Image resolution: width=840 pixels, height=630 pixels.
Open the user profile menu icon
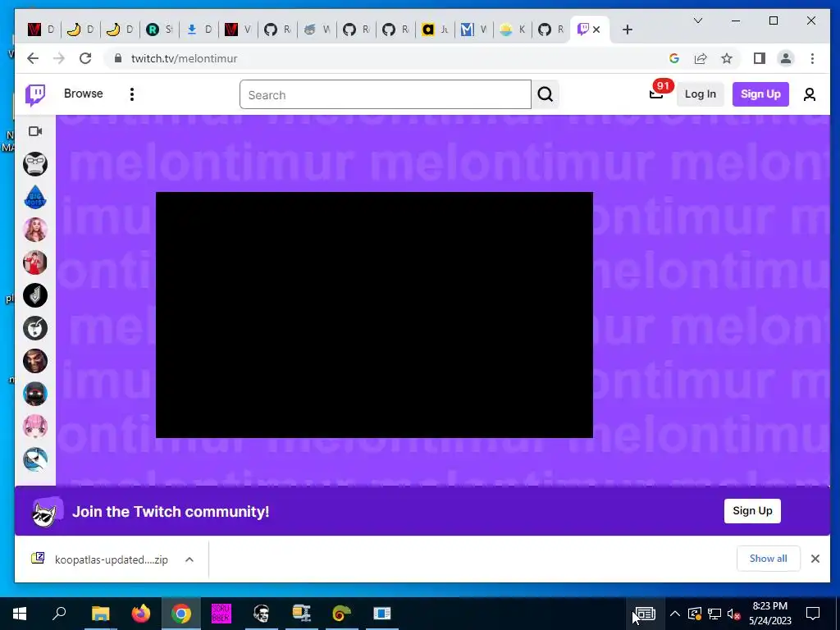point(810,95)
